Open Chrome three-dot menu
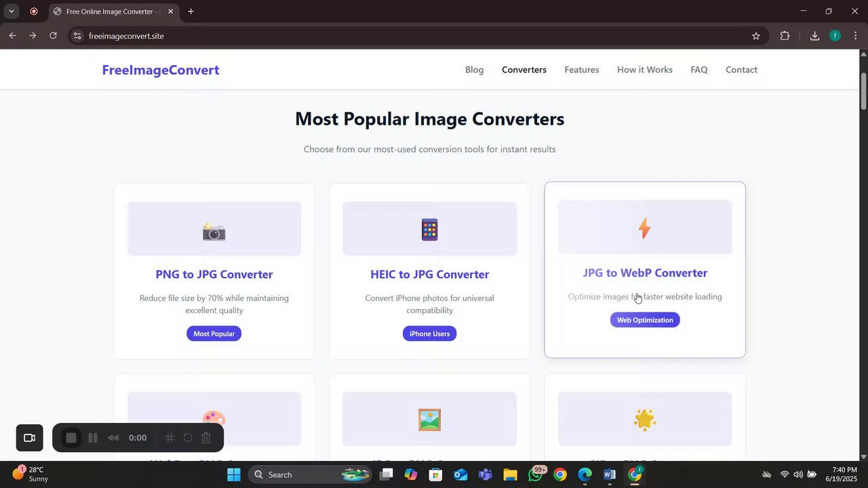This screenshot has width=868, height=488. coord(856,36)
